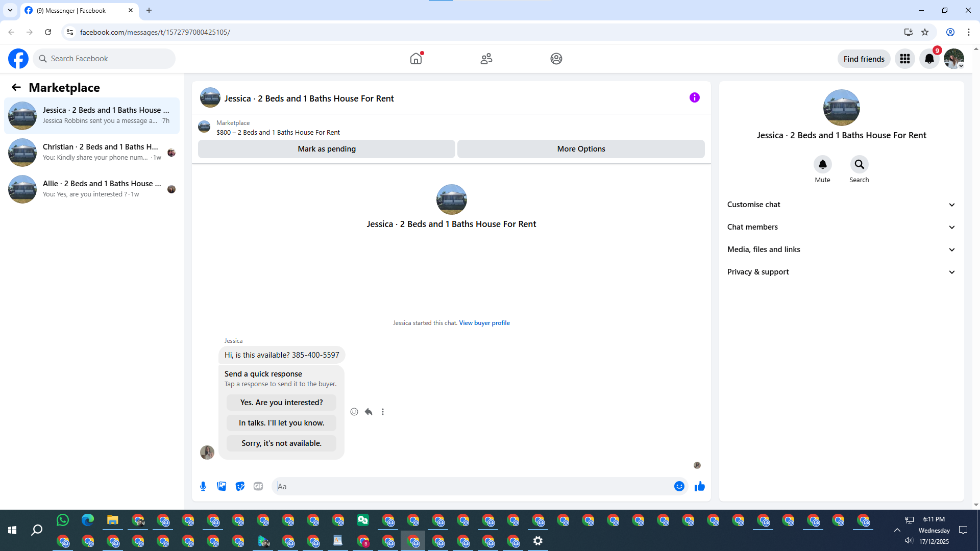The width and height of the screenshot is (980, 551).
Task: Open Chrome profile icon
Action: 950,32
